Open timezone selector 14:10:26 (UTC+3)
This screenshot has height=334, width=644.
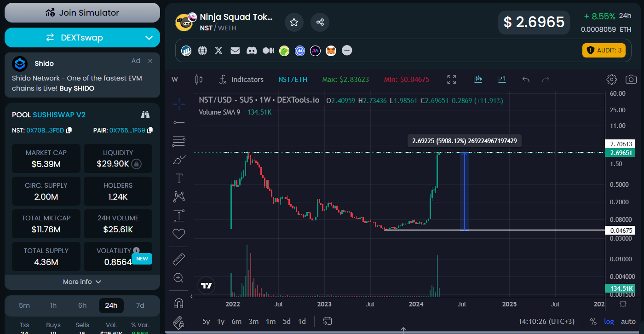(x=546, y=322)
